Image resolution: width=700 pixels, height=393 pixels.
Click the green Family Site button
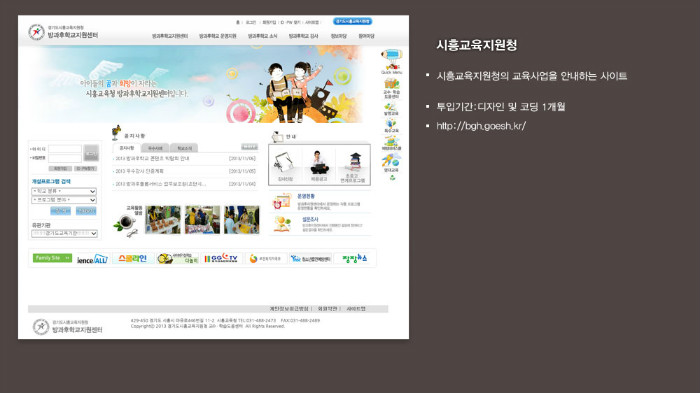pos(52,258)
